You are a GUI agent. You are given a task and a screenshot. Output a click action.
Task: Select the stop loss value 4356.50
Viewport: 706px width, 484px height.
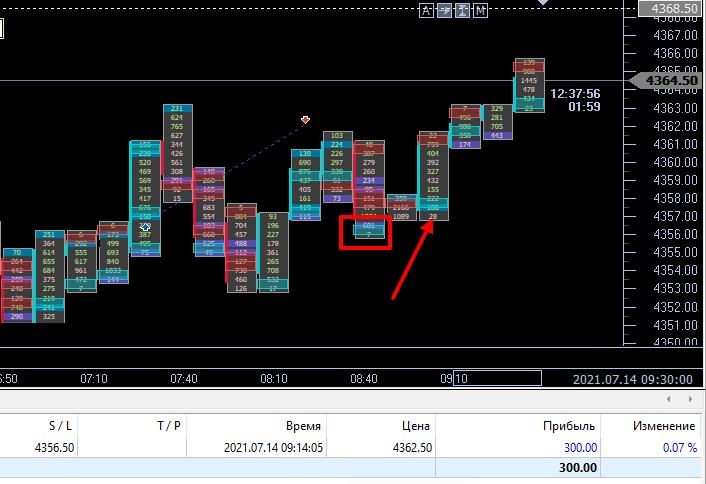pos(54,448)
